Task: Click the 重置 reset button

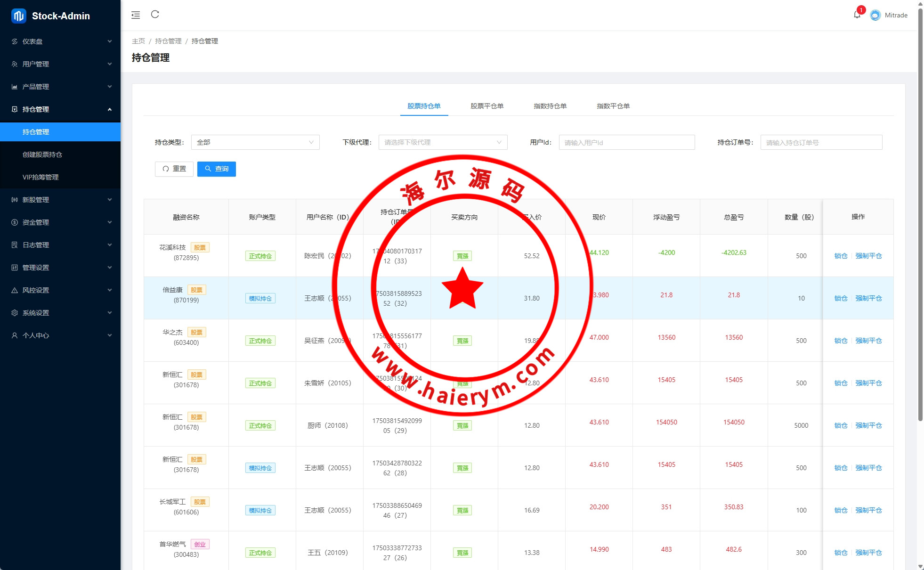Action: pos(174,169)
